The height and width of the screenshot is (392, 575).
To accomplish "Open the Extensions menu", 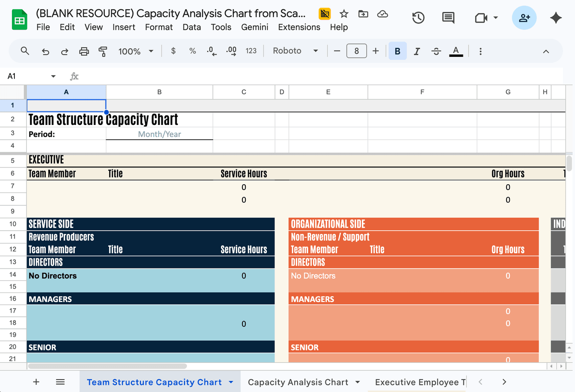I will (299, 27).
